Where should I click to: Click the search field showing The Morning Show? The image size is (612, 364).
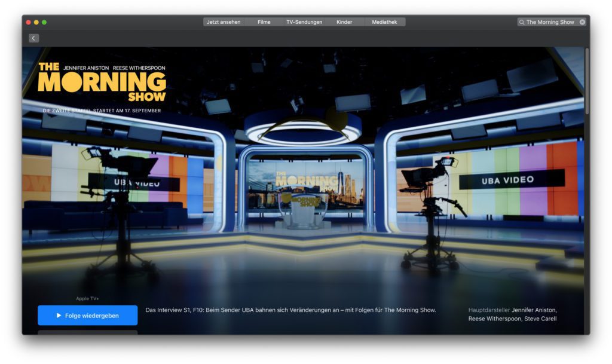click(x=550, y=21)
